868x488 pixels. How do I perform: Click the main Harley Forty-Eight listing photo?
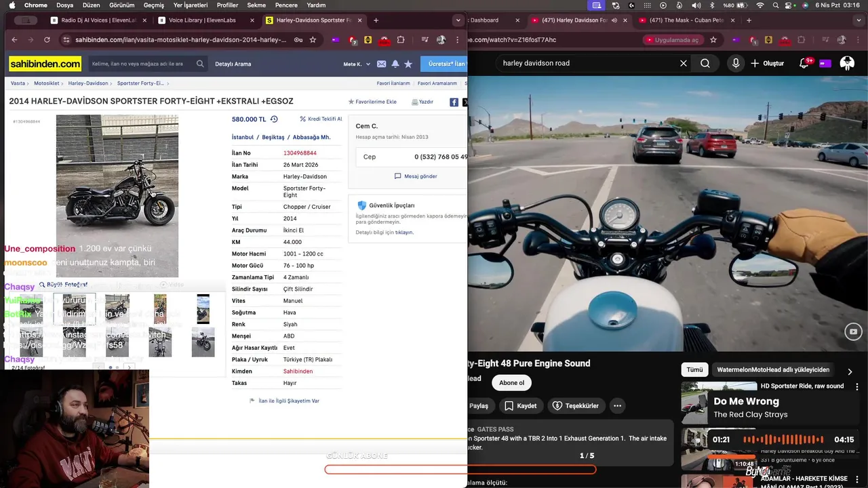(117, 196)
